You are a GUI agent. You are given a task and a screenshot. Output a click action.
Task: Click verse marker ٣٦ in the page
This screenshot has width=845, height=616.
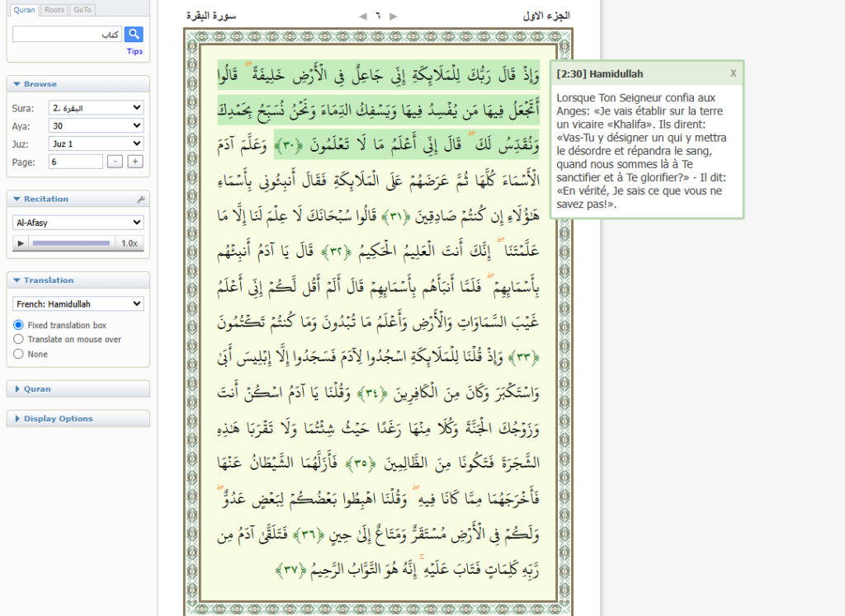coord(309,534)
